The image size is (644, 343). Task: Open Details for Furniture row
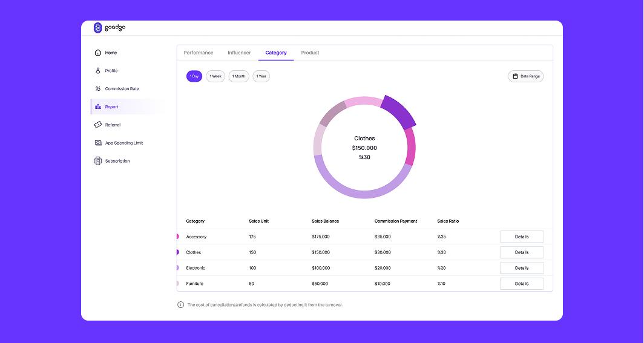(522, 284)
